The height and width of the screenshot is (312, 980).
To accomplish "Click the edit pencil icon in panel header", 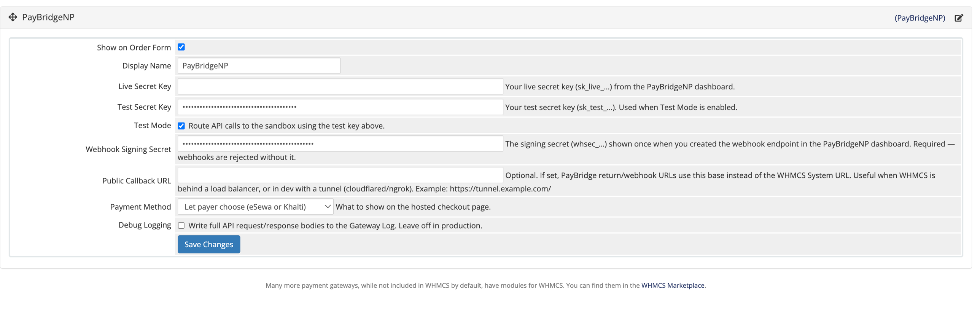I will (959, 18).
